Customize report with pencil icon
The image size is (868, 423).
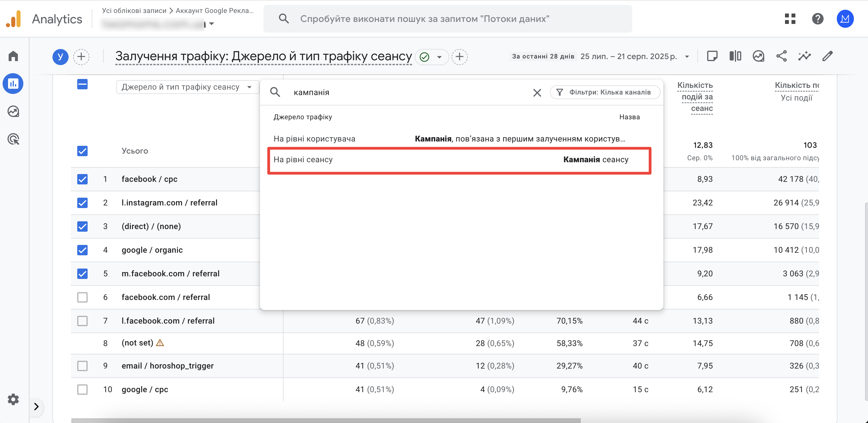pos(828,56)
